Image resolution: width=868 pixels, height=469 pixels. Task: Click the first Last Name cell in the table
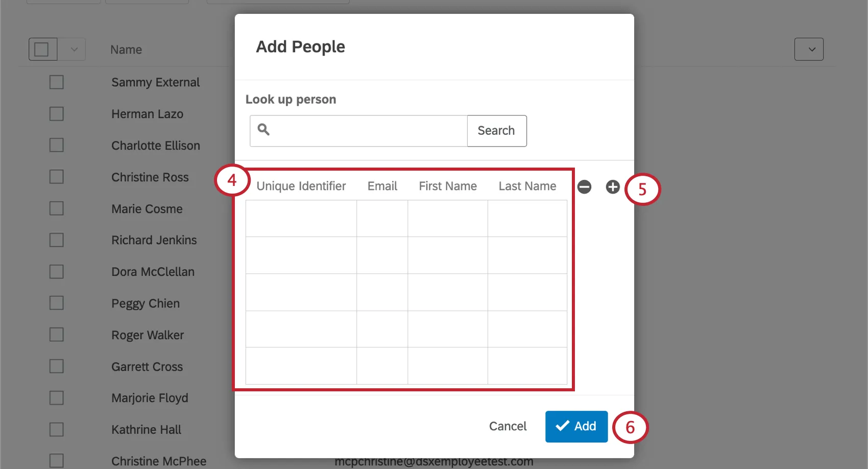click(527, 218)
